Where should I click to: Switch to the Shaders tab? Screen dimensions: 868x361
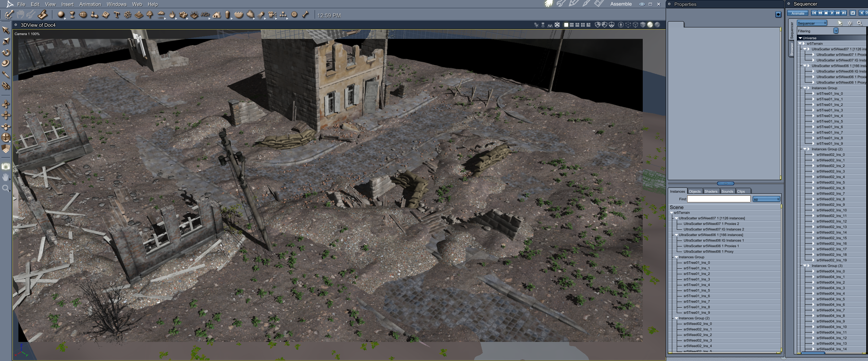711,191
